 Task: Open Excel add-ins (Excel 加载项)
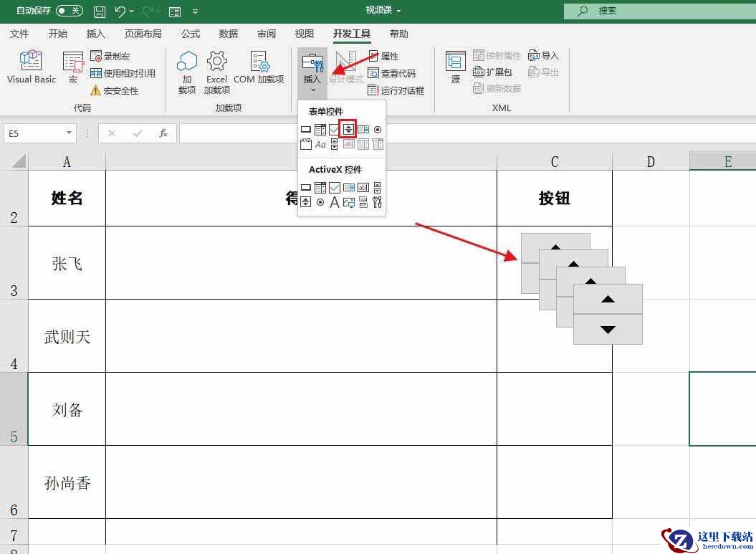216,72
